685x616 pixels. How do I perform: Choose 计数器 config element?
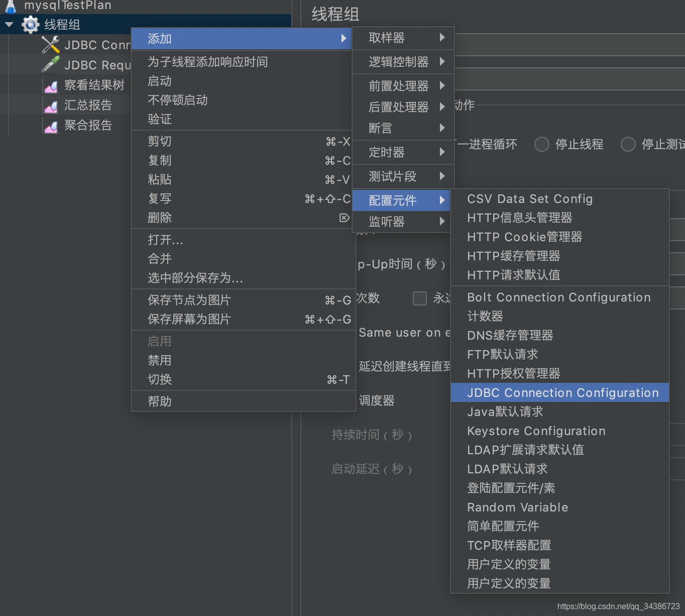tap(560, 317)
